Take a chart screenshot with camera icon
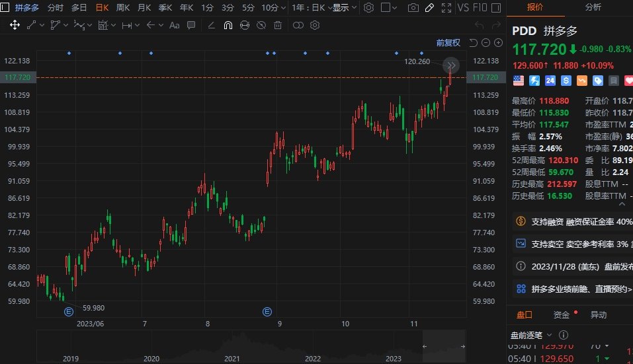Viewport: 633px width, 364px height. (x=413, y=8)
